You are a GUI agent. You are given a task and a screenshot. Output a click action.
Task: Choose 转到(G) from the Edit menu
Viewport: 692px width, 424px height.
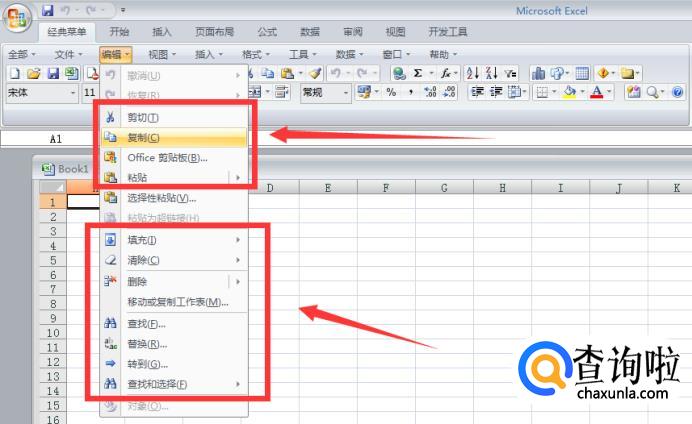point(174,364)
